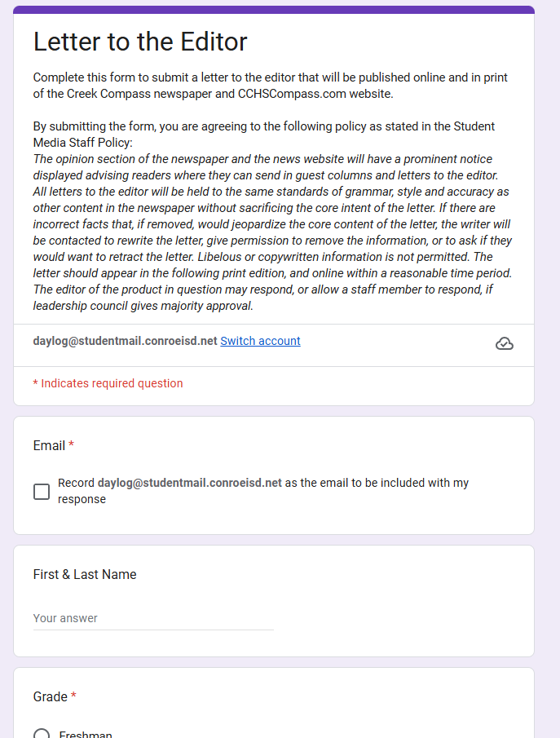Image resolution: width=560 pixels, height=738 pixels.
Task: Click the 'Grade' question heading
Action: tap(50, 696)
